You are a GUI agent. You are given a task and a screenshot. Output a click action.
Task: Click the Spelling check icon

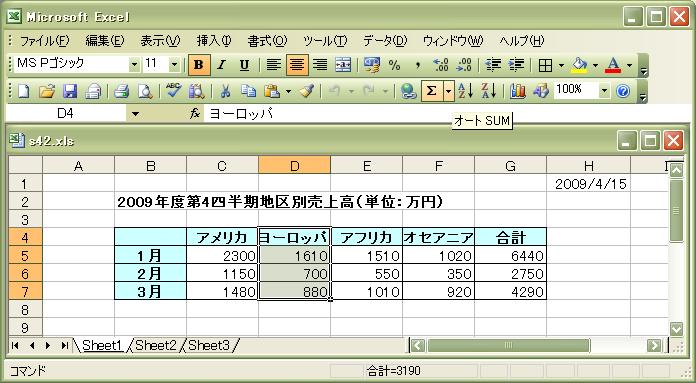tap(173, 91)
